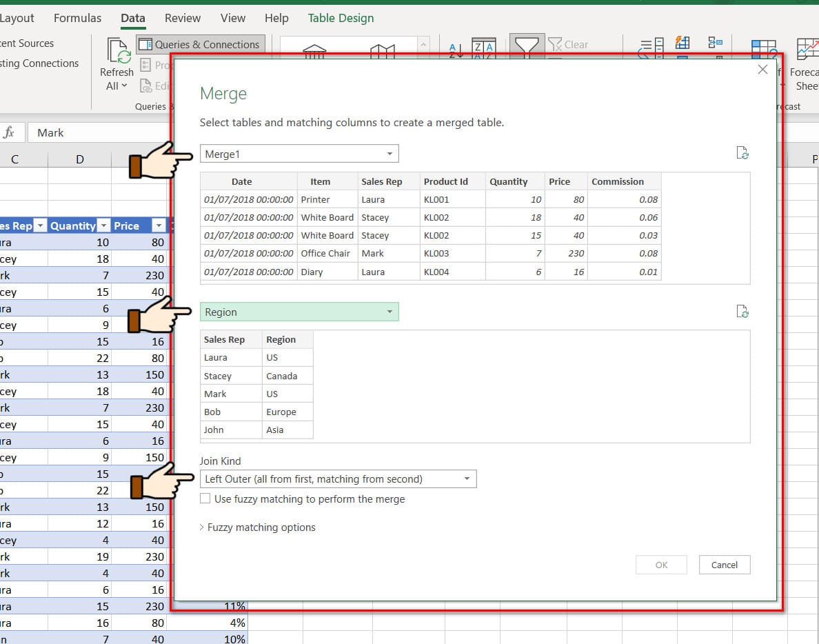Click the fx insert function icon
Image resolution: width=819 pixels, height=644 pixels.
click(x=10, y=132)
